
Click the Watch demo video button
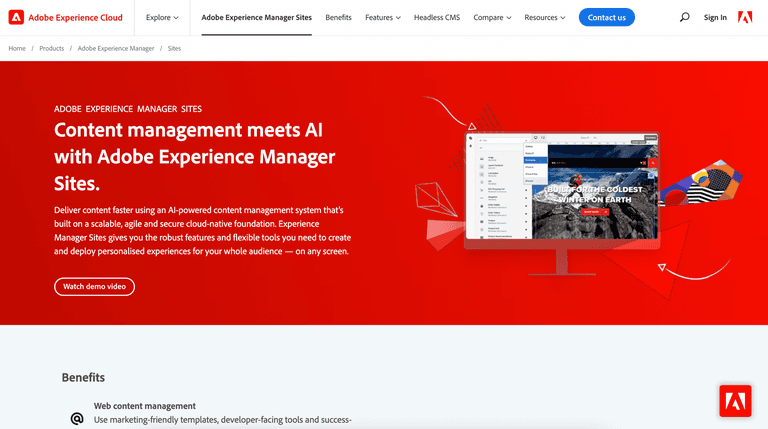95,286
